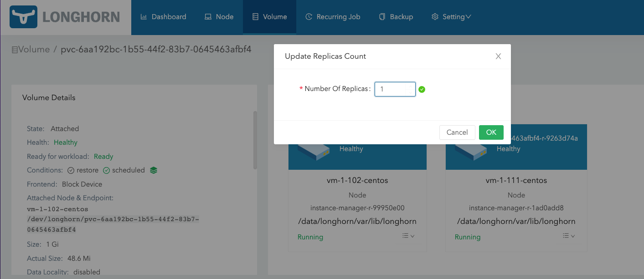Open the Backup page
This screenshot has width=644, height=279.
(396, 17)
